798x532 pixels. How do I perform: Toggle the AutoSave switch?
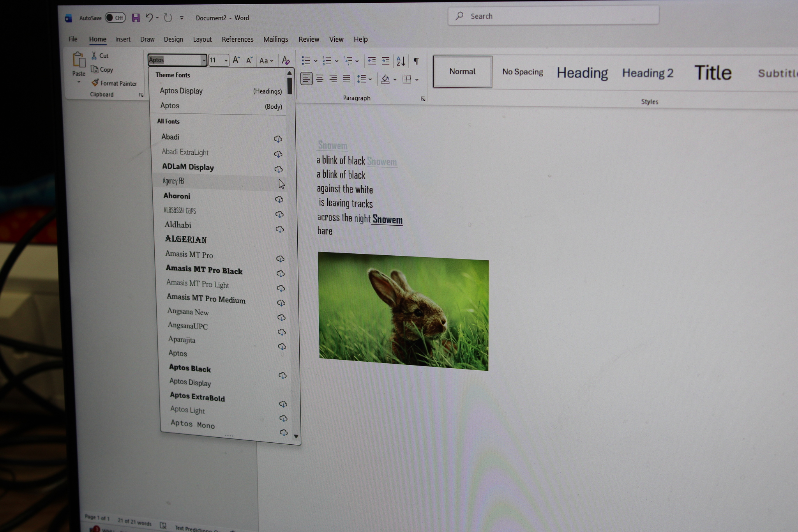pos(115,18)
